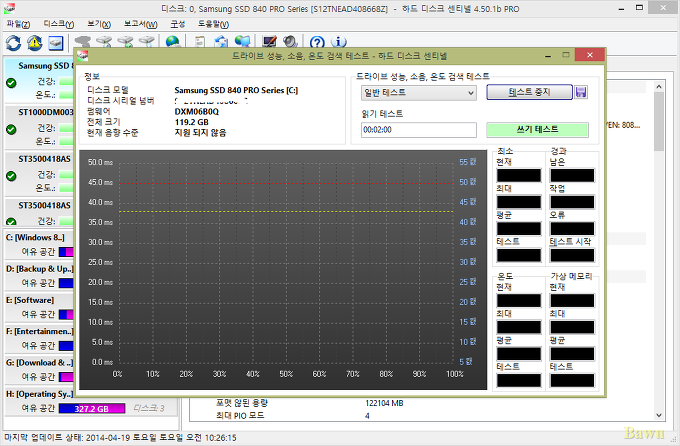Click the refresh disk status toolbar icon
The width and height of the screenshot is (680, 446).
tap(13, 43)
